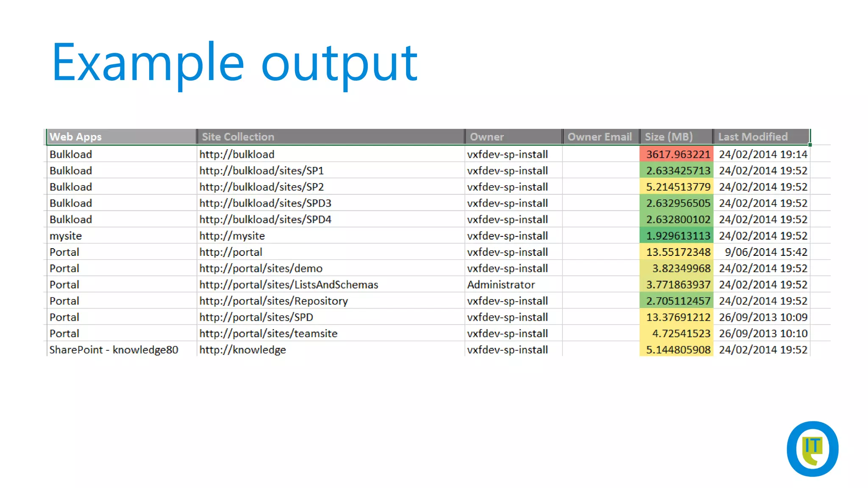
Task: Select the Owner column header
Action: pyautogui.click(x=514, y=137)
